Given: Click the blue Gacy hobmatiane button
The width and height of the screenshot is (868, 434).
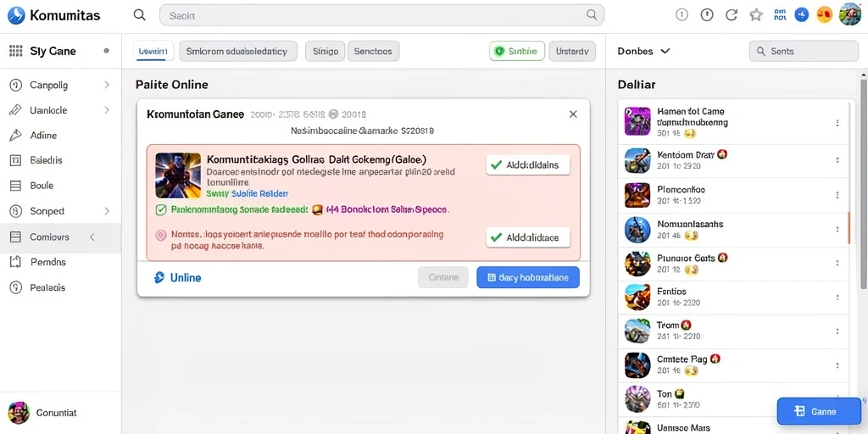Looking at the screenshot, I should (x=527, y=277).
